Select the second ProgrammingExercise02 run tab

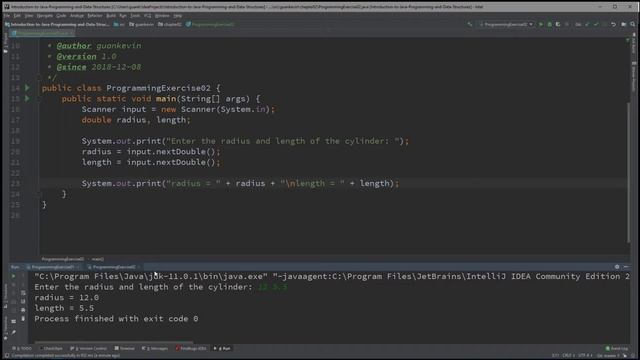114,267
